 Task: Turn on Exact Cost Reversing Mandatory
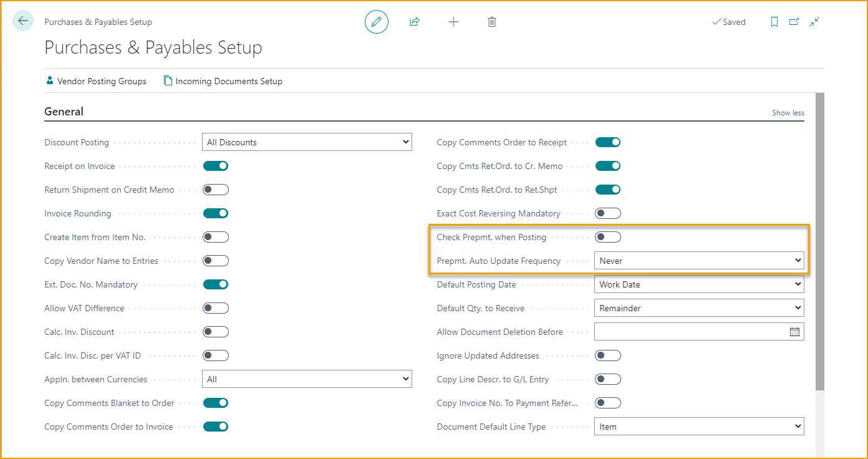(x=608, y=213)
